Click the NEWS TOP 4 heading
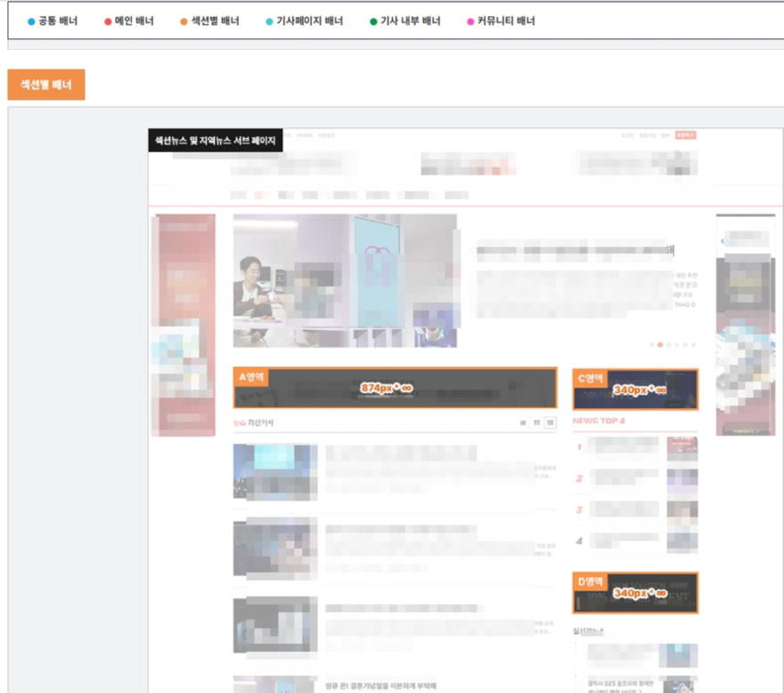 (599, 421)
